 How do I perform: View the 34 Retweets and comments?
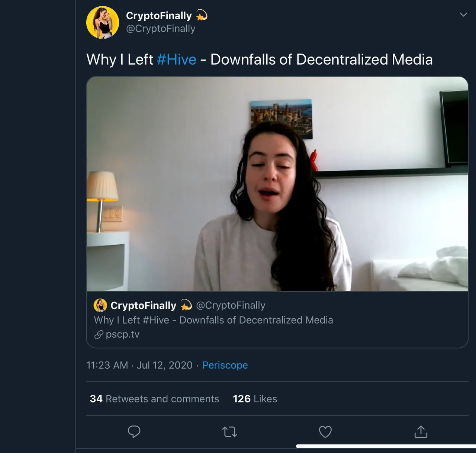tap(154, 399)
